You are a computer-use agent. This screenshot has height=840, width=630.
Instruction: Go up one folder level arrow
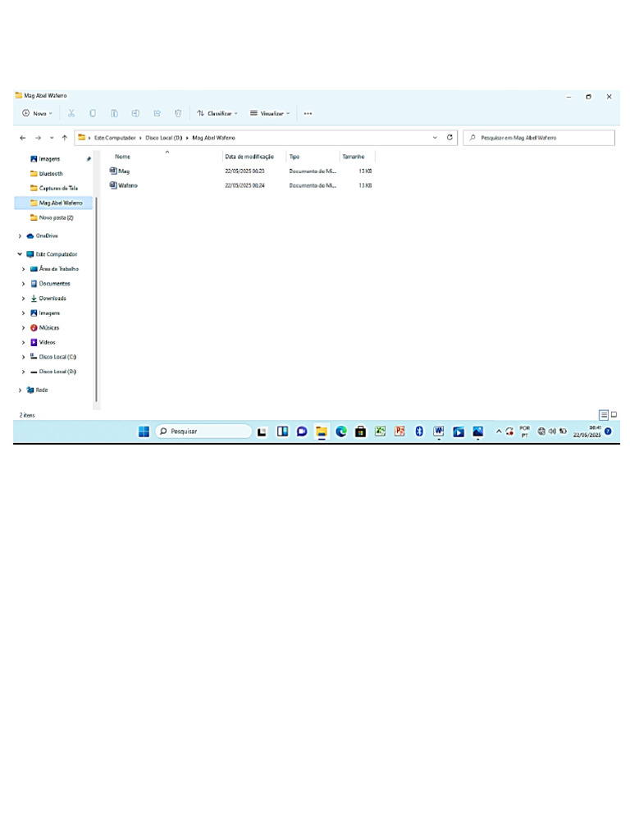point(64,138)
